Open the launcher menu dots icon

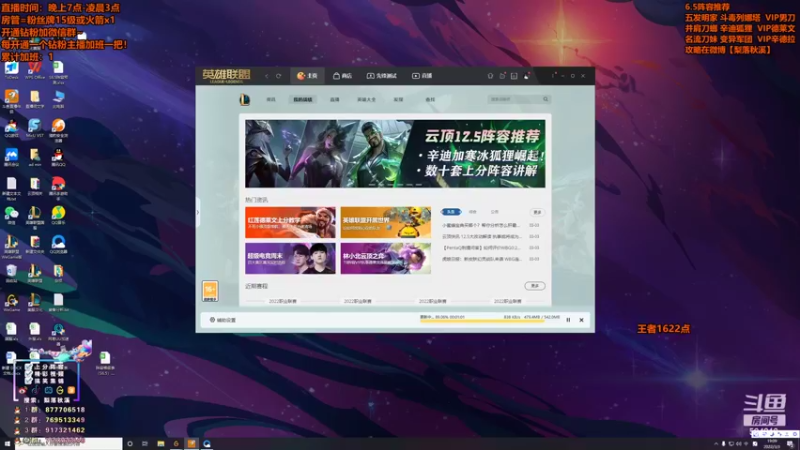pyautogui.click(x=553, y=76)
